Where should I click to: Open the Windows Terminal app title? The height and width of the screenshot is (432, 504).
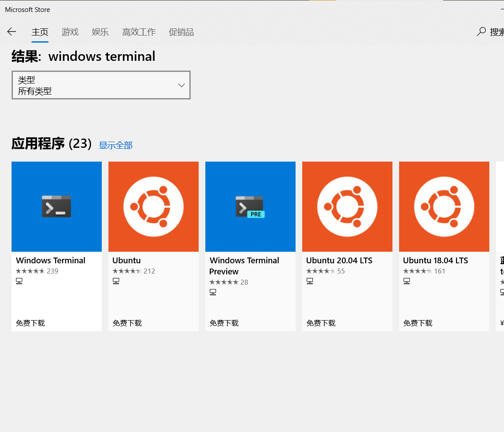click(x=51, y=260)
